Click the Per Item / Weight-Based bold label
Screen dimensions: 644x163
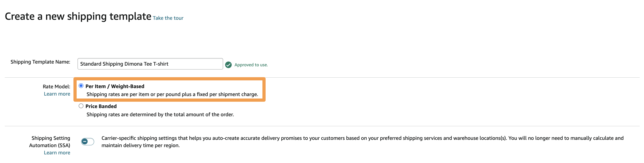click(115, 86)
